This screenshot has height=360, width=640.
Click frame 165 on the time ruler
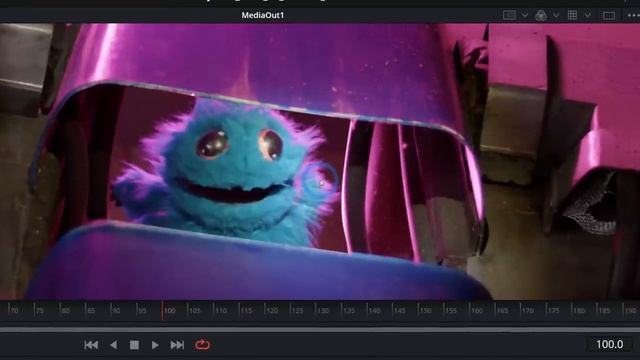click(x=502, y=311)
